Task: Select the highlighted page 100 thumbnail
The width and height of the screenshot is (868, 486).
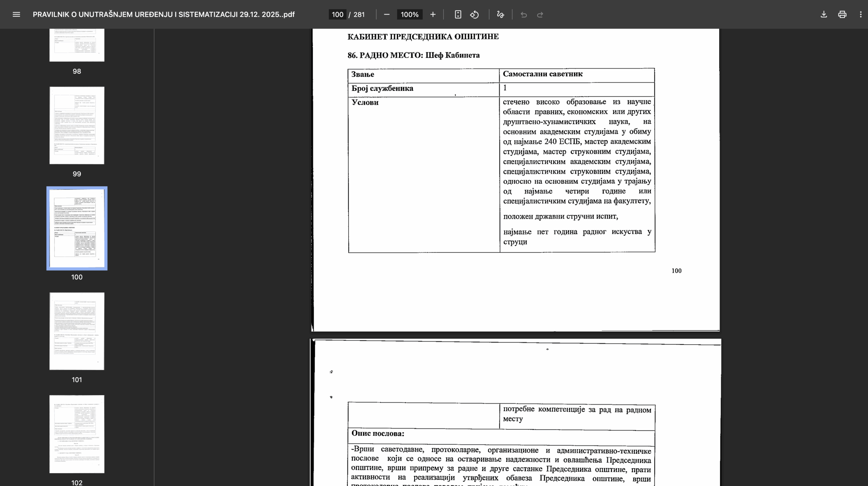Action: pos(77,228)
